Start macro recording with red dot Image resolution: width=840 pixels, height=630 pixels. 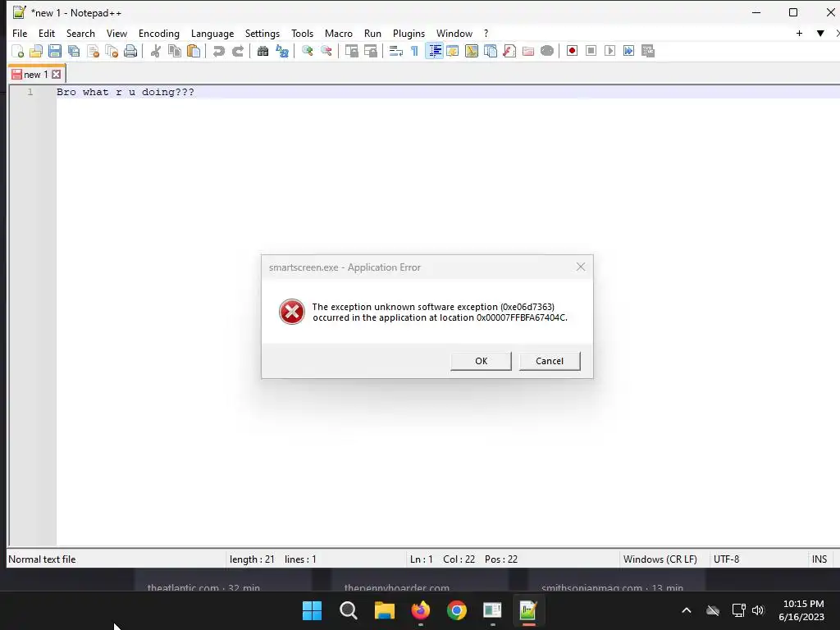click(572, 51)
